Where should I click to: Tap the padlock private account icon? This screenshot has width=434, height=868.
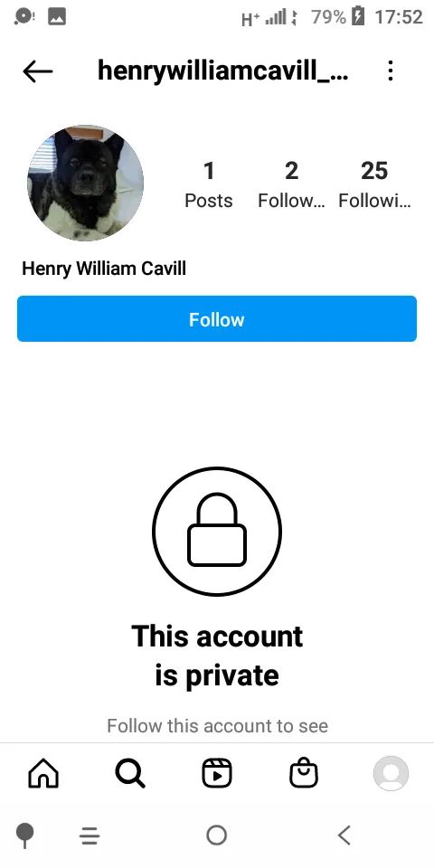(x=217, y=531)
